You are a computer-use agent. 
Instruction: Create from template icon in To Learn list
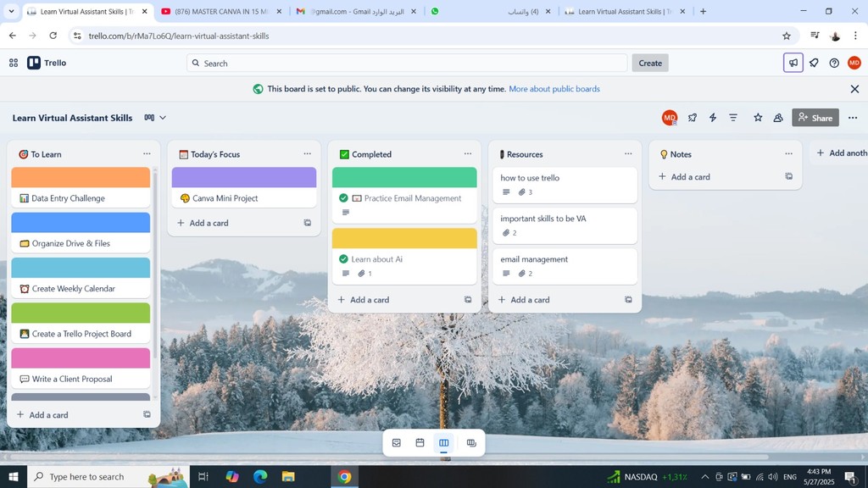(x=147, y=414)
